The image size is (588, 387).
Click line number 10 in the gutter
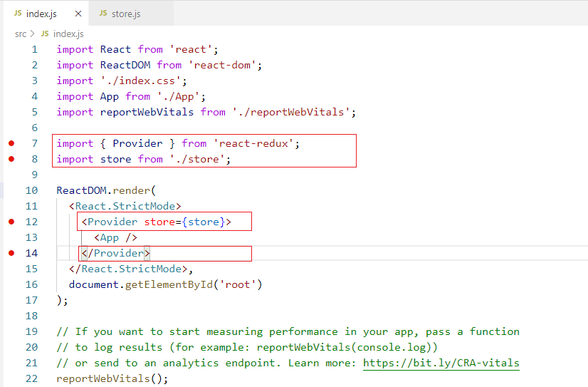tap(31, 190)
